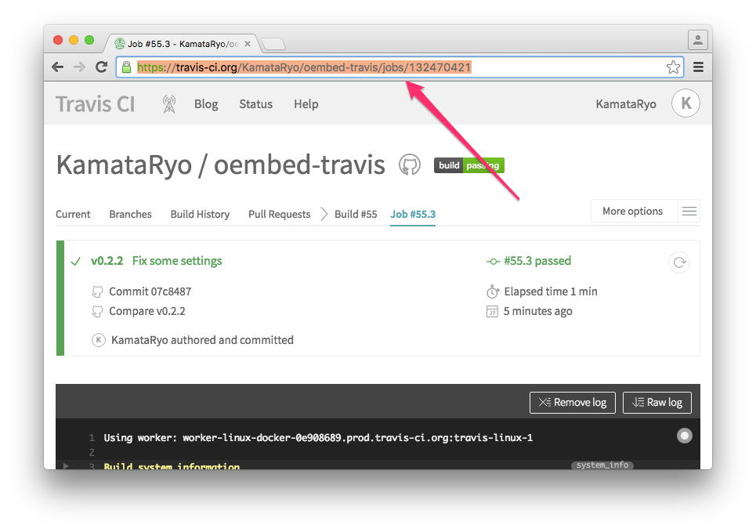The width and height of the screenshot is (756, 532).
Task: Open the hamburger icon beside More options
Action: click(689, 212)
